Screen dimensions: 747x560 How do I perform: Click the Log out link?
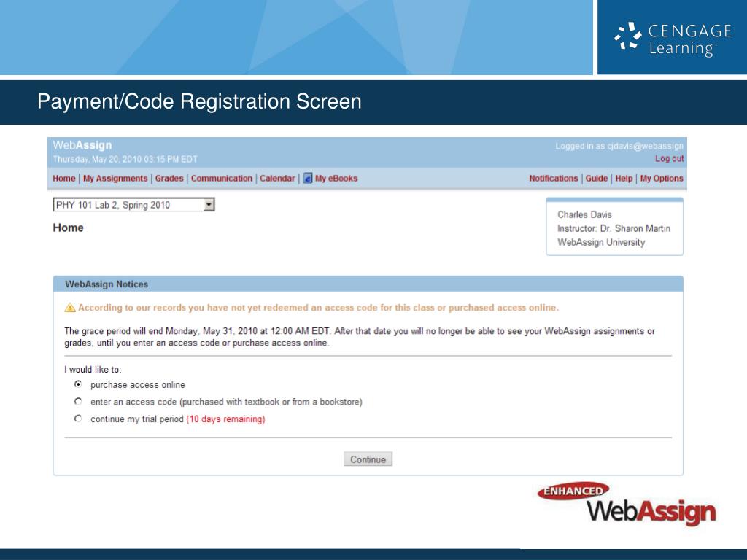(x=669, y=158)
